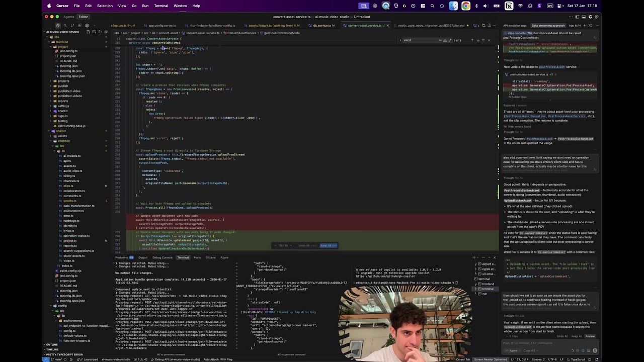Image resolution: width=644 pixels, height=362 pixels.
Task: Show chat history clock icon
Action: click(590, 25)
